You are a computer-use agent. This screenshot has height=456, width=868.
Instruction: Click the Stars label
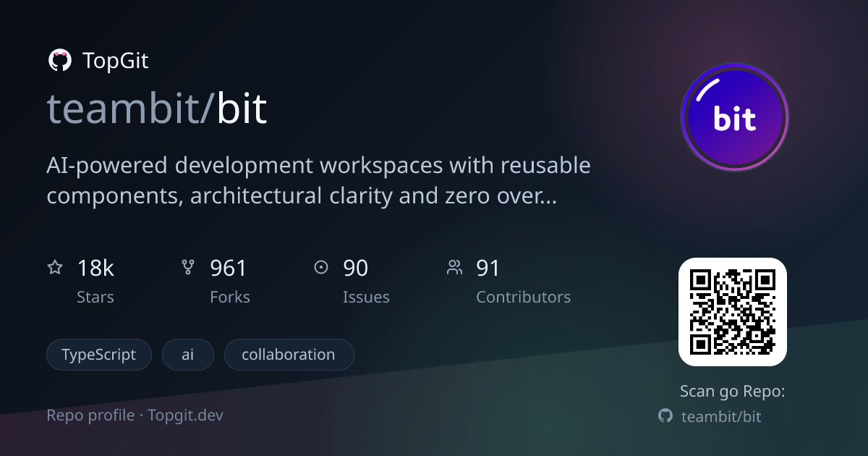(95, 297)
